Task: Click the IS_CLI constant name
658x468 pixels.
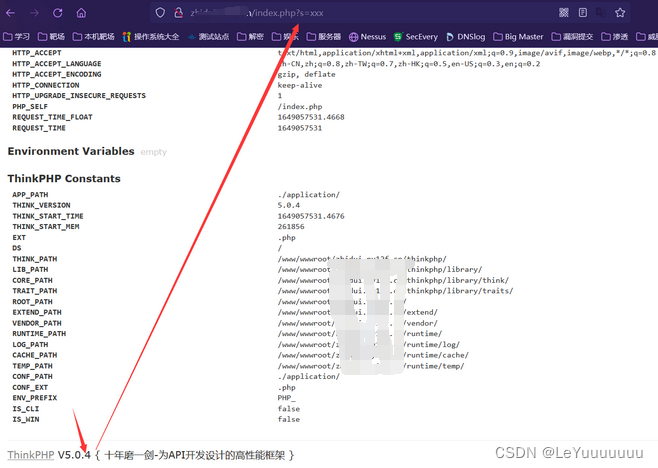Action: [x=26, y=409]
